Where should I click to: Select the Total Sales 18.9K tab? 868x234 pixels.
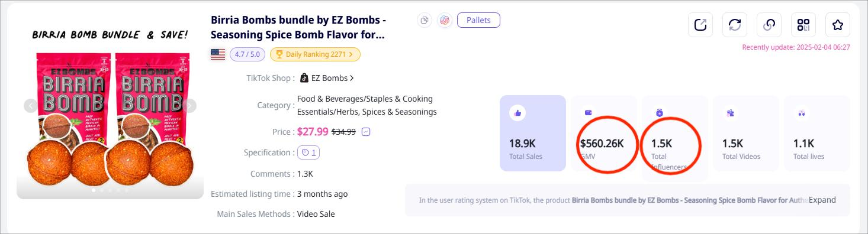pos(533,134)
